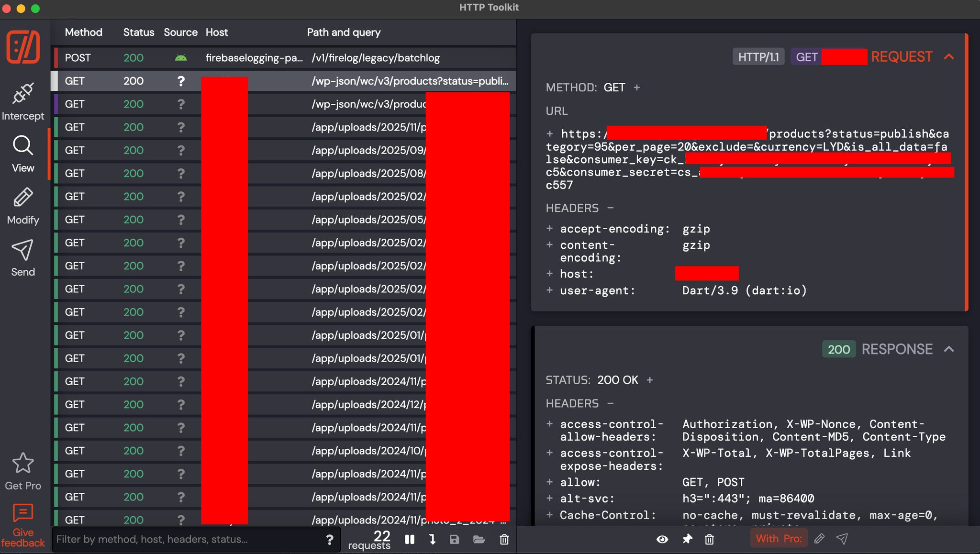Pin the selected request
The width and height of the screenshot is (980, 554).
tap(687, 539)
